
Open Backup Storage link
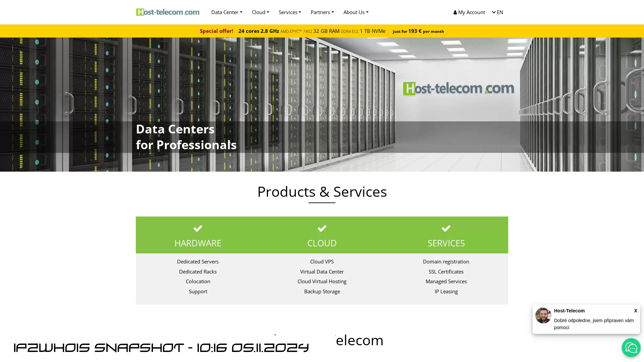(322, 291)
